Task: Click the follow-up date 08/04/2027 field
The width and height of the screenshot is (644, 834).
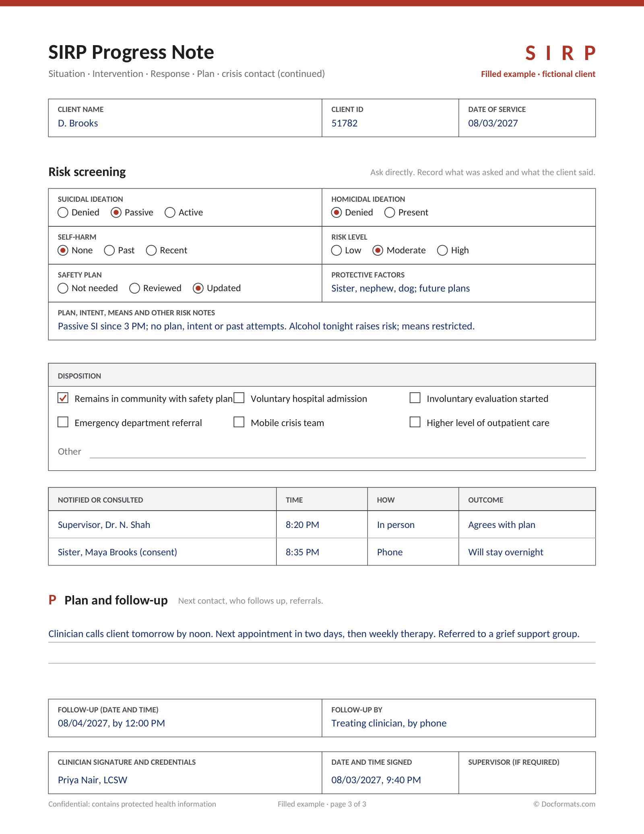Action: coord(185,718)
